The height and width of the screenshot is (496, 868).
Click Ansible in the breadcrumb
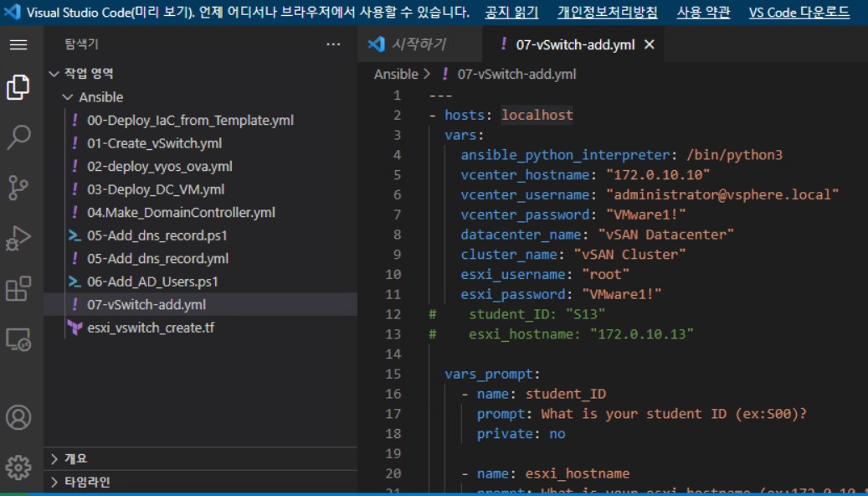[x=396, y=74]
